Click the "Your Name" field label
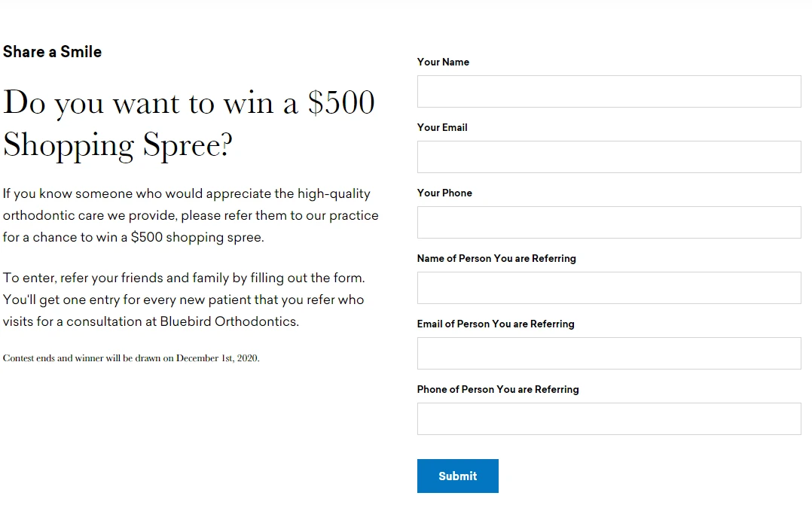 [x=443, y=62]
